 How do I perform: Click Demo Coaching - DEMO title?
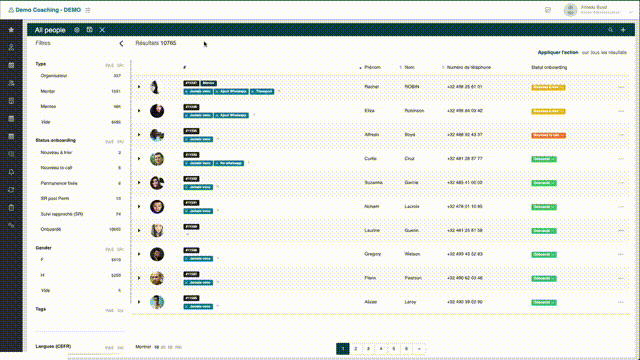[48, 10]
